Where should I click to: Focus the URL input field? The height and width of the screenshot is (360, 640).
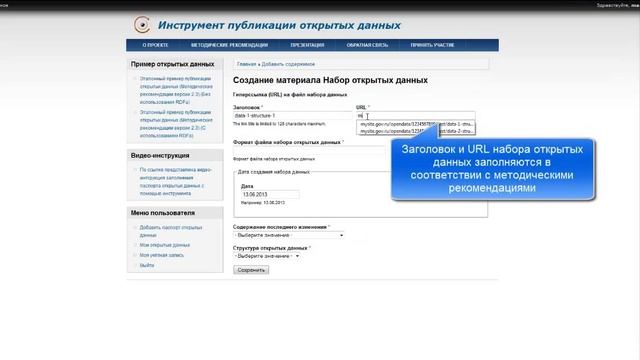[416, 116]
